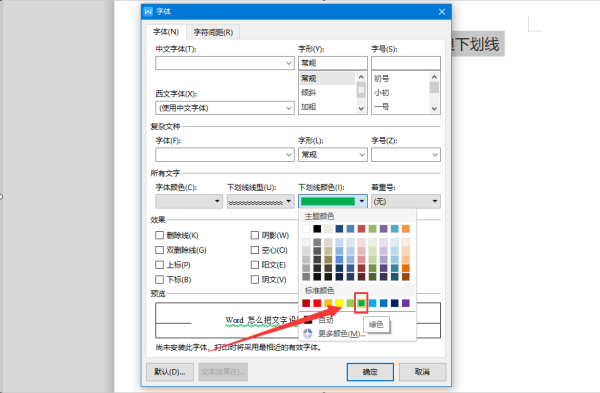This screenshot has height=393, width=600.
Task: Select 初号 in the 字号 list
Action: (400, 78)
